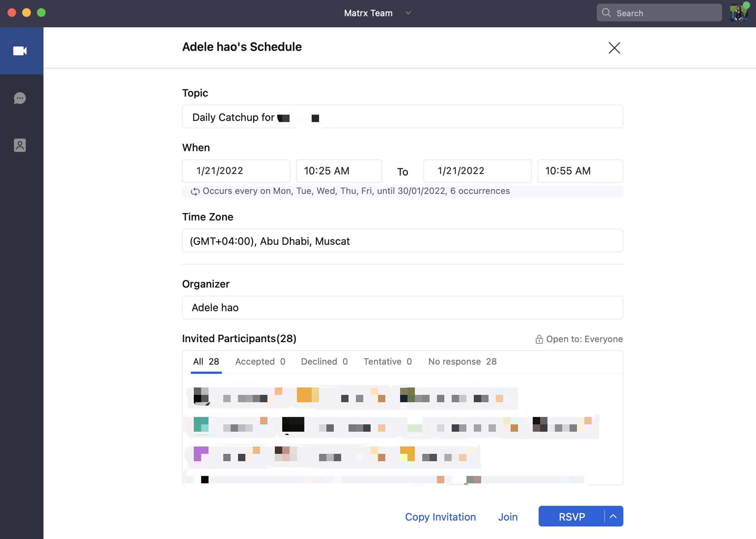Open the chat bubble sidebar icon
Image resolution: width=756 pixels, height=539 pixels.
[x=20, y=98]
